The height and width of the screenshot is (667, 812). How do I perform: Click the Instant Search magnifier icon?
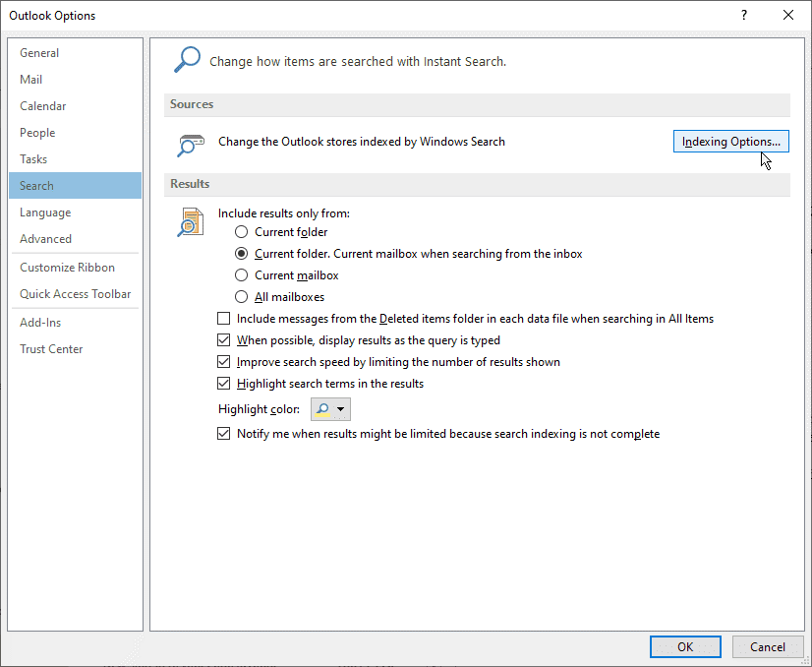click(x=187, y=59)
